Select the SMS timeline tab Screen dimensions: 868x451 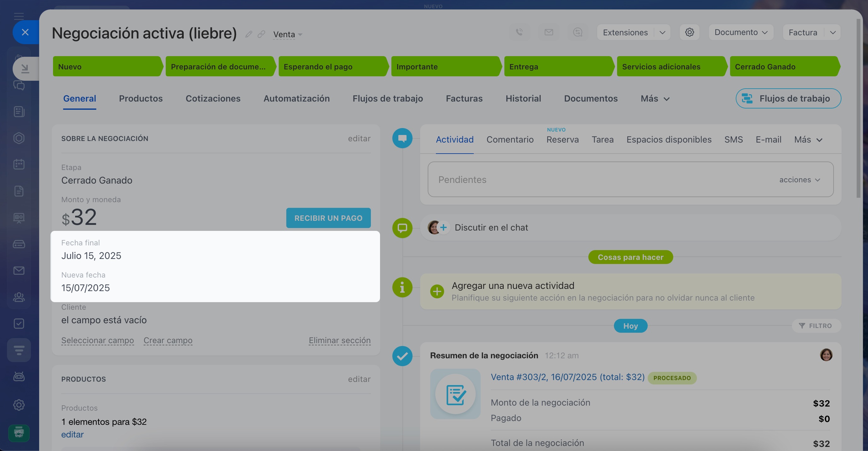734,140
